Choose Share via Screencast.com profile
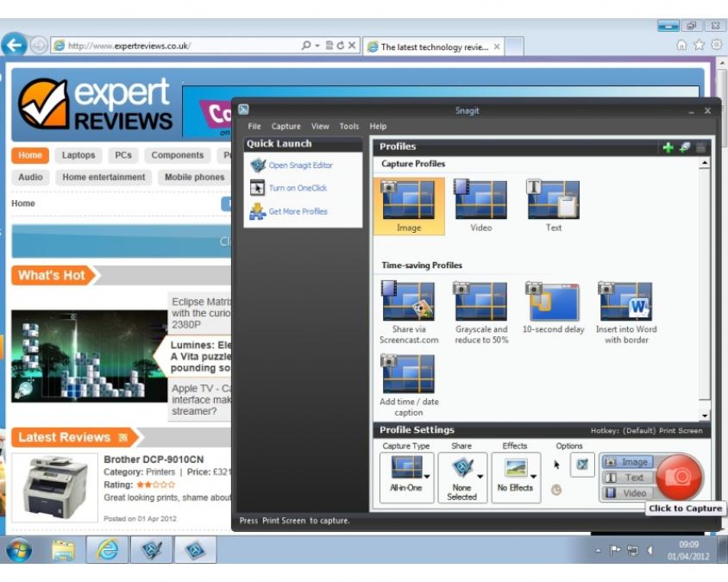Screen dimensions: 728x582 409,312
